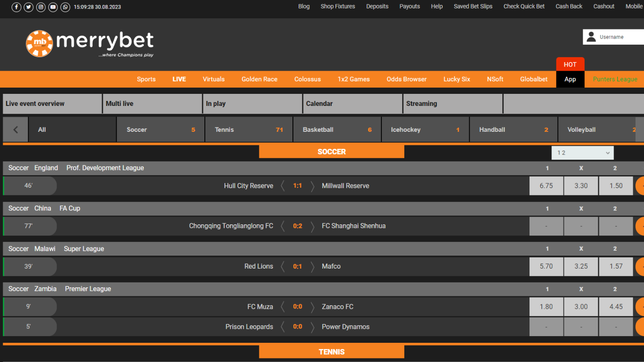Filter live events by Volleyball
Image resolution: width=644 pixels, height=362 pixels.
(597, 130)
